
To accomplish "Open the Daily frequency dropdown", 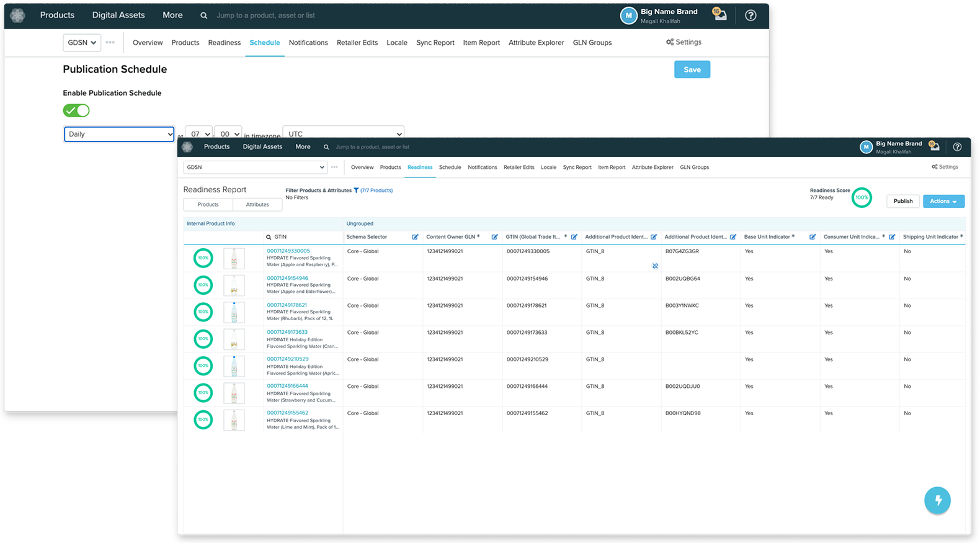I will 119,134.
